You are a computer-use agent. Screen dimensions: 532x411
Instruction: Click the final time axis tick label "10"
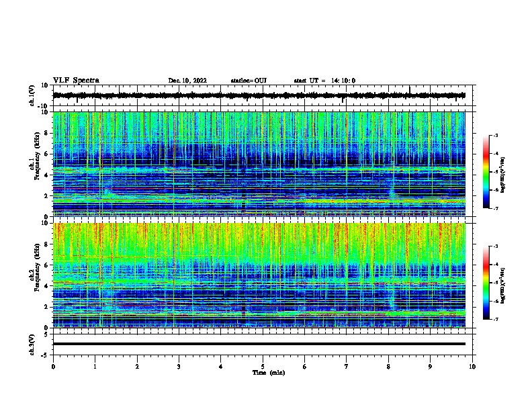(472, 367)
